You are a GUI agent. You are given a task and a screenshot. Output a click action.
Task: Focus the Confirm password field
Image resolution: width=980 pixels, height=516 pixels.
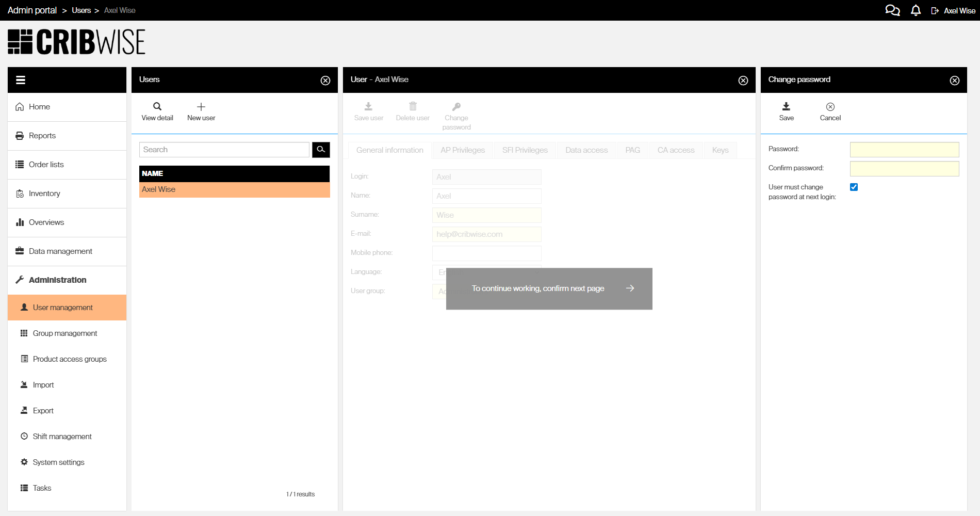[x=904, y=169]
